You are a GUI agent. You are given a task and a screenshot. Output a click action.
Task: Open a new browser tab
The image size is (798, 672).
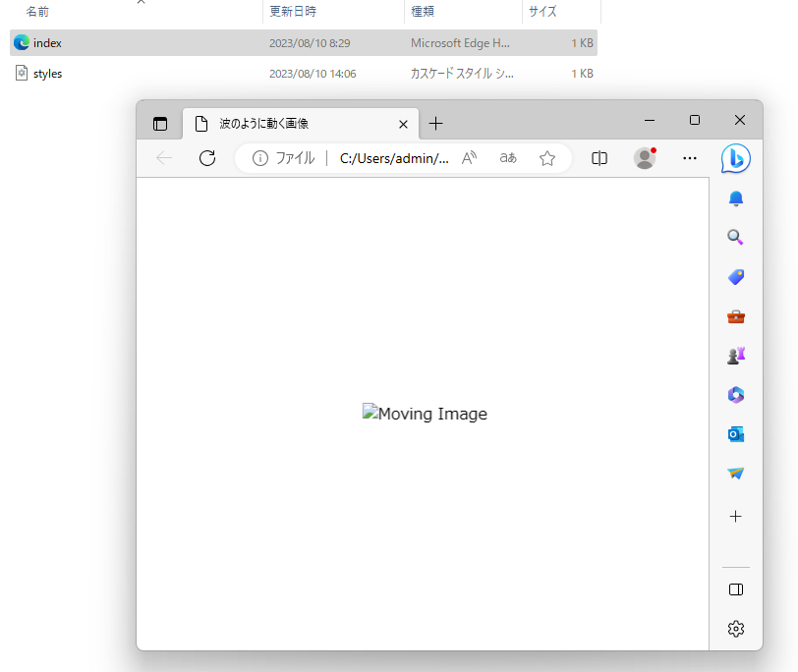tap(436, 124)
